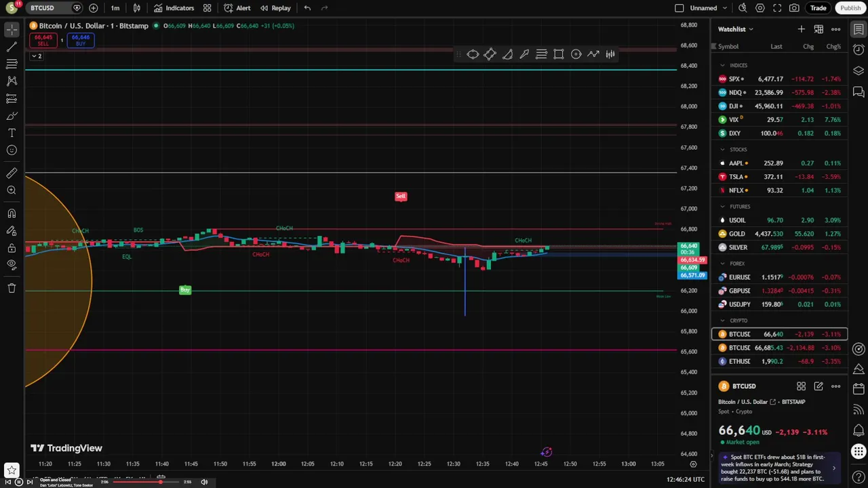Take a chart snapshot with camera icon

794,8
